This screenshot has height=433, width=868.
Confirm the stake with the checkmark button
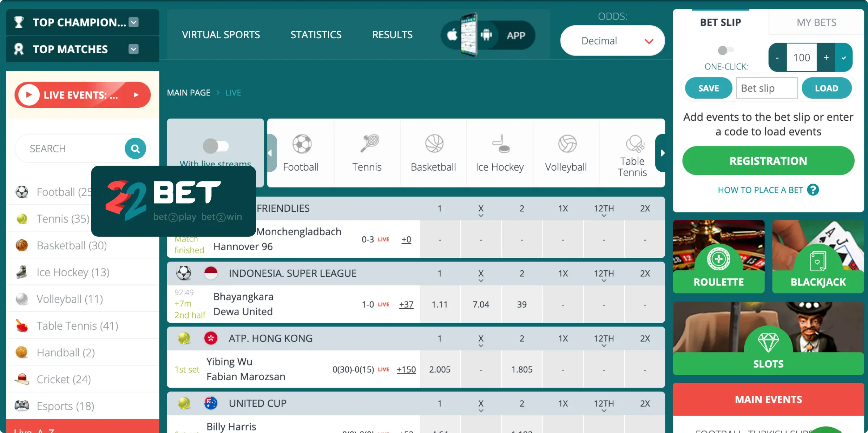[844, 57]
